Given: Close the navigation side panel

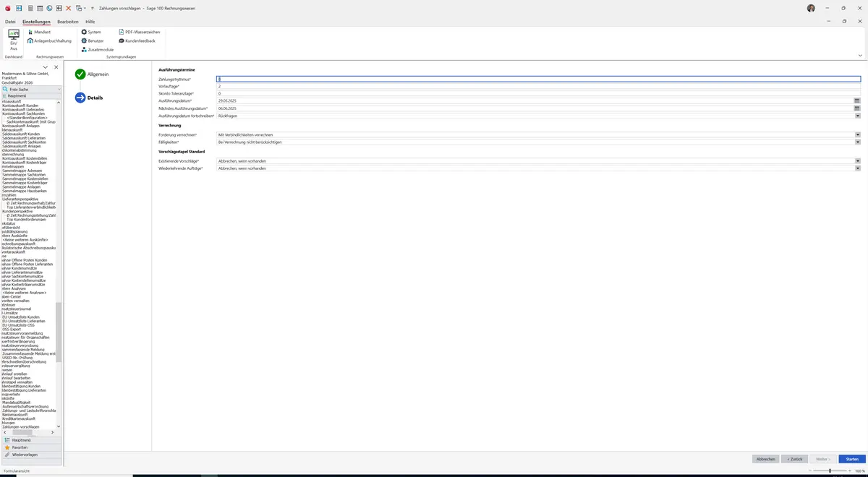Looking at the screenshot, I should pos(56,67).
